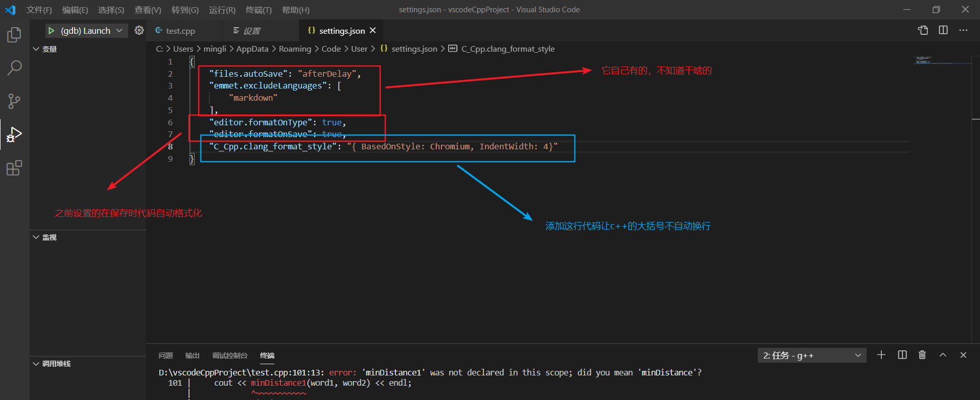Screen dimensions: 980x400
Task: Open launch.json via gear icon
Action: coord(139,31)
